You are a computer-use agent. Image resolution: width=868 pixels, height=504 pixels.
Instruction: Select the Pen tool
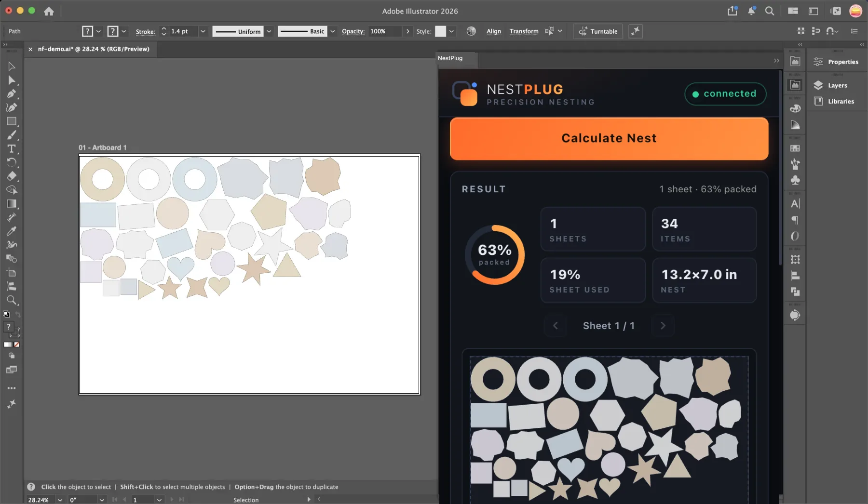pyautogui.click(x=12, y=94)
